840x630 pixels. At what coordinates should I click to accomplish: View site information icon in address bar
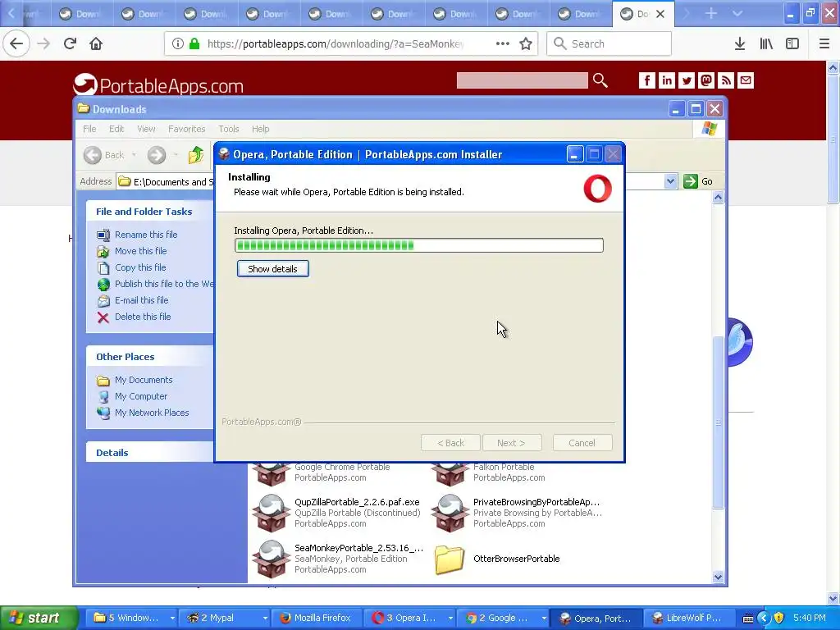[x=178, y=43]
